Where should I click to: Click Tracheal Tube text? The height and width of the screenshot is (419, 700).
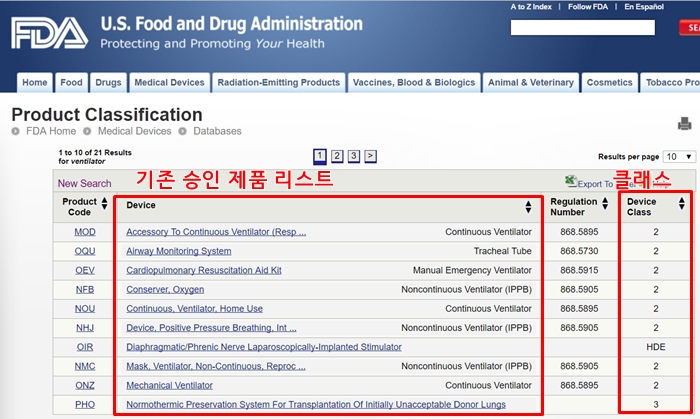point(503,251)
